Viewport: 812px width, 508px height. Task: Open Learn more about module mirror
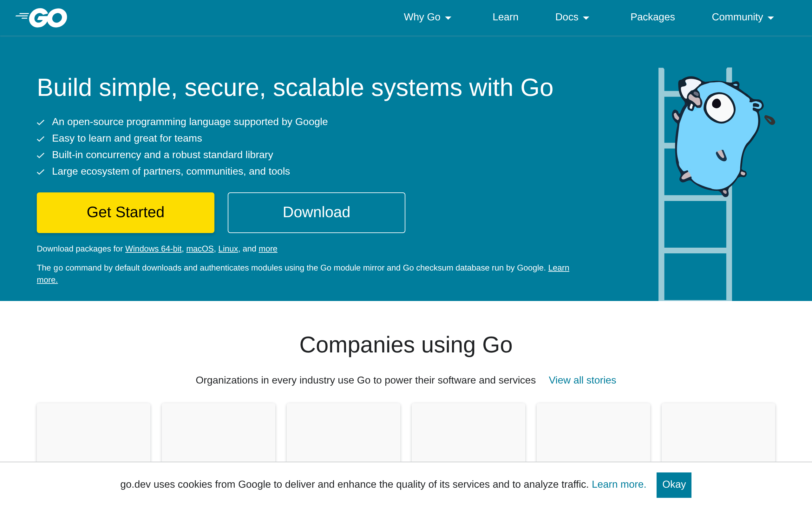[559, 268]
